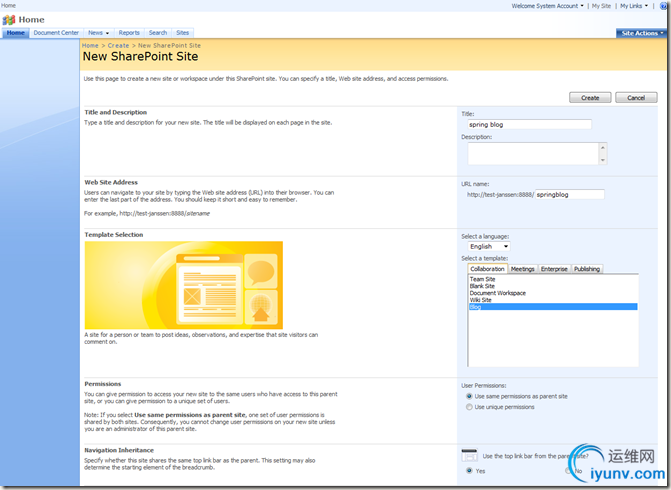This screenshot has height=490, width=671.
Task: Expand the Welcome System Account menu
Action: pyautogui.click(x=547, y=6)
